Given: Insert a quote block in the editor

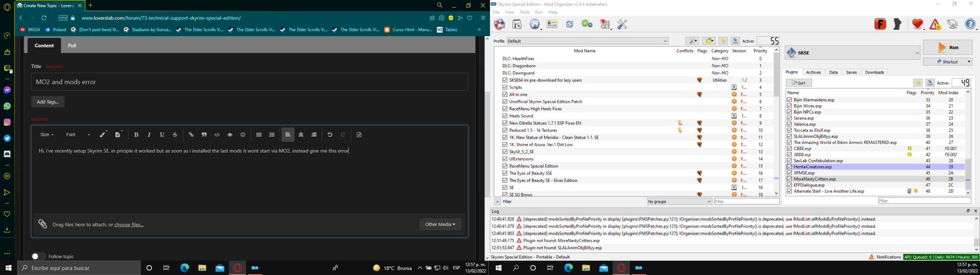Looking at the screenshot, I should click(204, 135).
